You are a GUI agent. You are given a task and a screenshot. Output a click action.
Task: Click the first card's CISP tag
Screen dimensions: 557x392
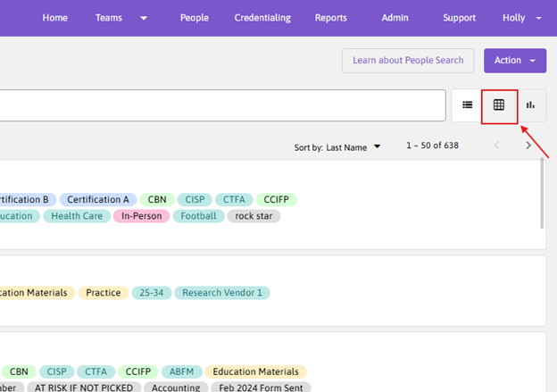[x=195, y=200]
